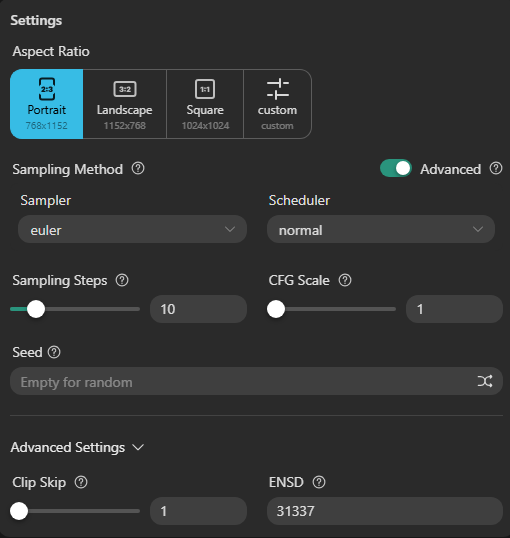Select Landscape 1152x768 aspect ratio

(x=125, y=104)
